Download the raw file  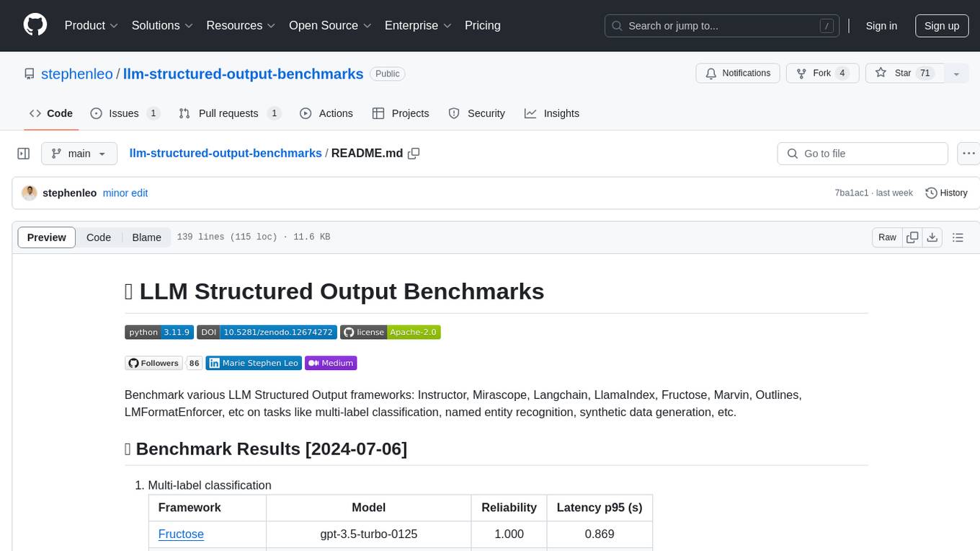tap(932, 237)
